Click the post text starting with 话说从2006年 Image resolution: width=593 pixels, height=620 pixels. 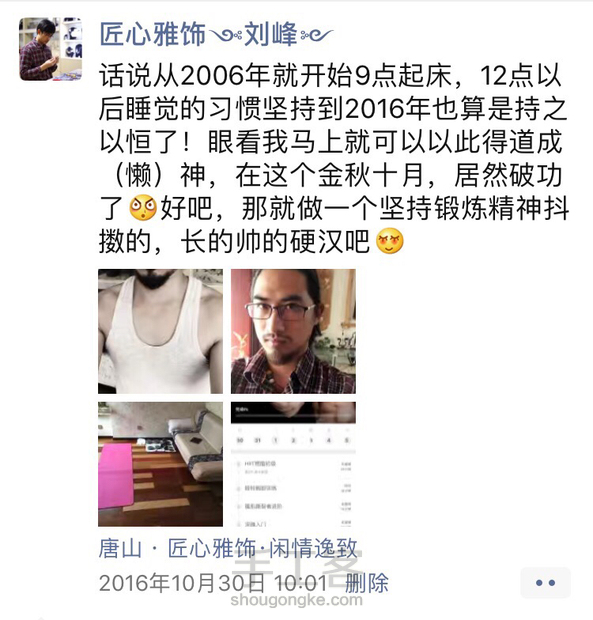point(334,158)
